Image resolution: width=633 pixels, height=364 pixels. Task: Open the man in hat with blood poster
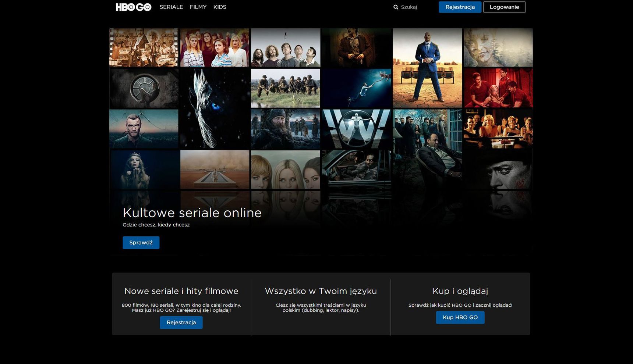point(498,169)
